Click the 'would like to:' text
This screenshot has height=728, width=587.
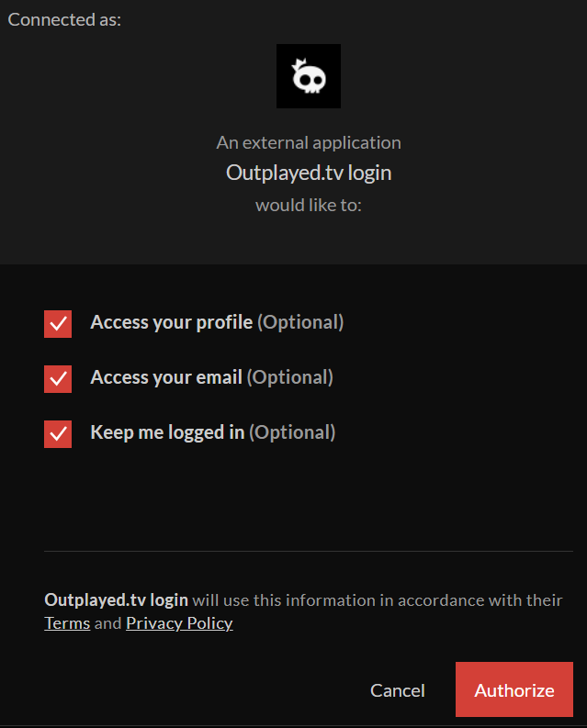point(309,205)
